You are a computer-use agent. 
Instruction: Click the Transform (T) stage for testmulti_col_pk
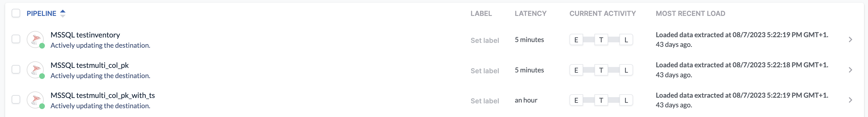pos(601,70)
